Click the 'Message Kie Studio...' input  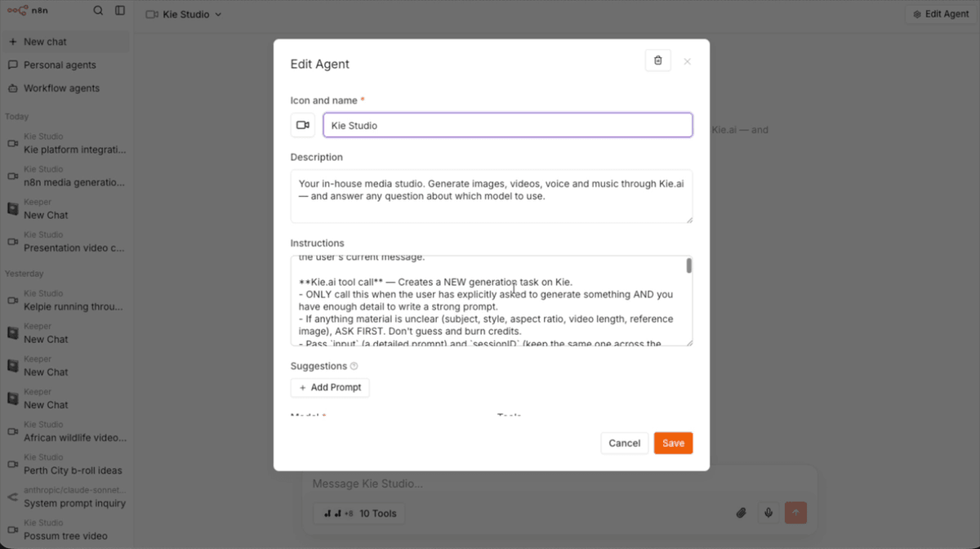coord(559,484)
